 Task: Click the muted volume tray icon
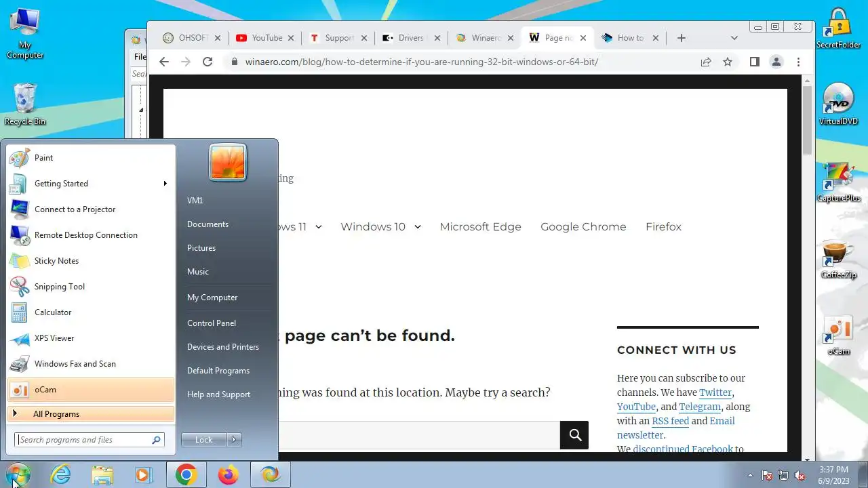coord(800,476)
